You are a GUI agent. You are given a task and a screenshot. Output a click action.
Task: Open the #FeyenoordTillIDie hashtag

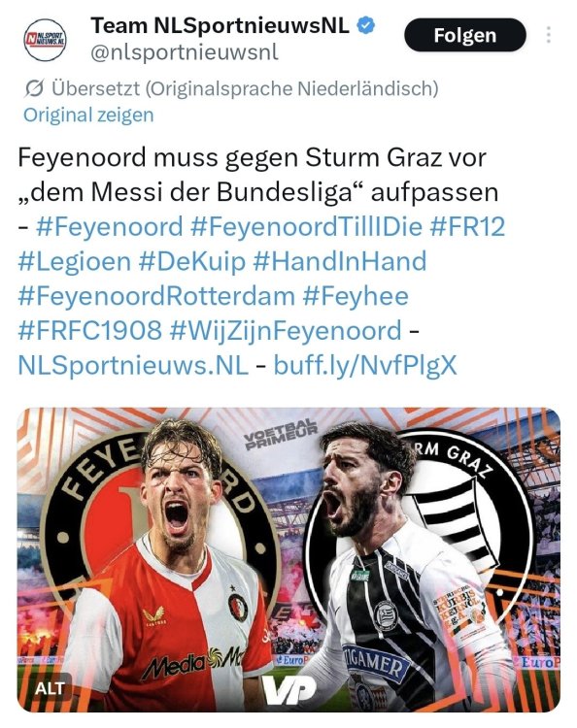click(x=306, y=227)
